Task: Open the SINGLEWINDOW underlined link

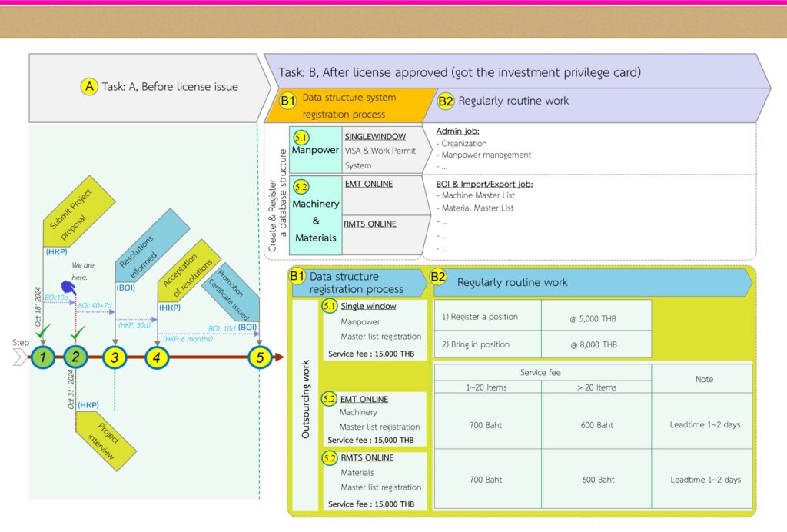Action: point(375,137)
